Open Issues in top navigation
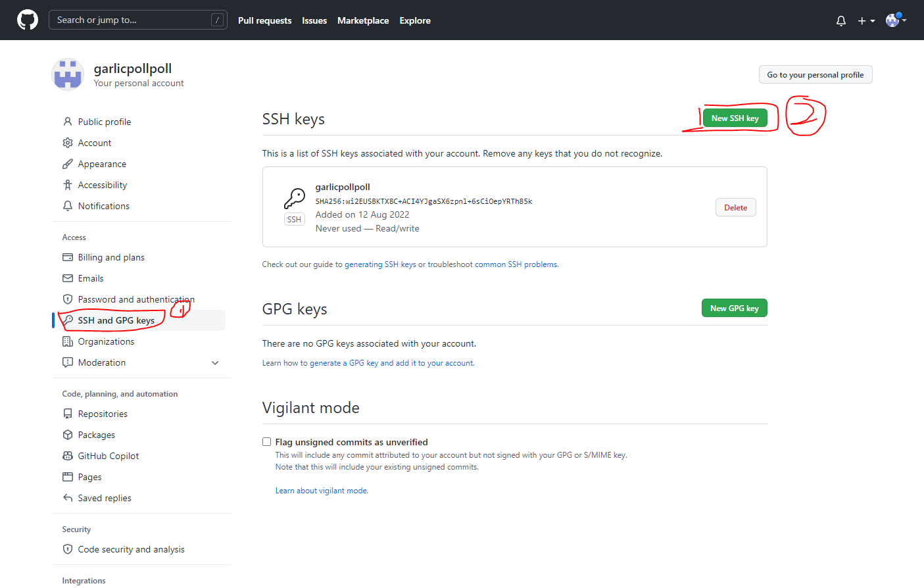Viewport: 924px width, 588px height. click(x=314, y=21)
